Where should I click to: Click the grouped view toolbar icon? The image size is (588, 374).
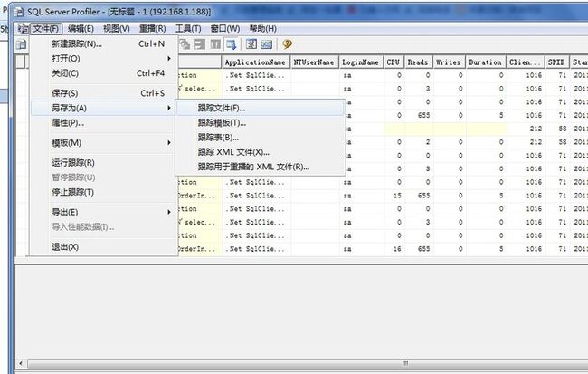(200, 44)
